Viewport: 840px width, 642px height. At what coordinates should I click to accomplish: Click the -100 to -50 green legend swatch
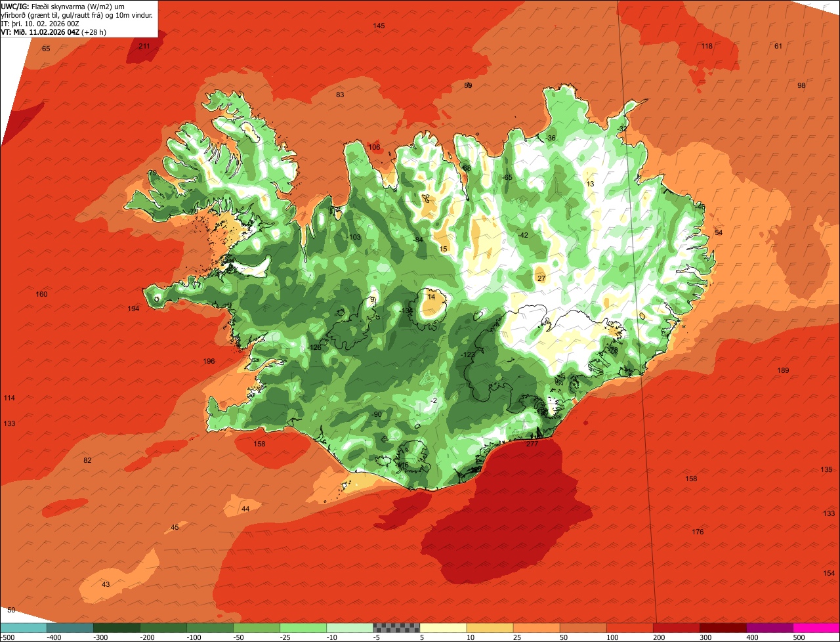click(209, 627)
